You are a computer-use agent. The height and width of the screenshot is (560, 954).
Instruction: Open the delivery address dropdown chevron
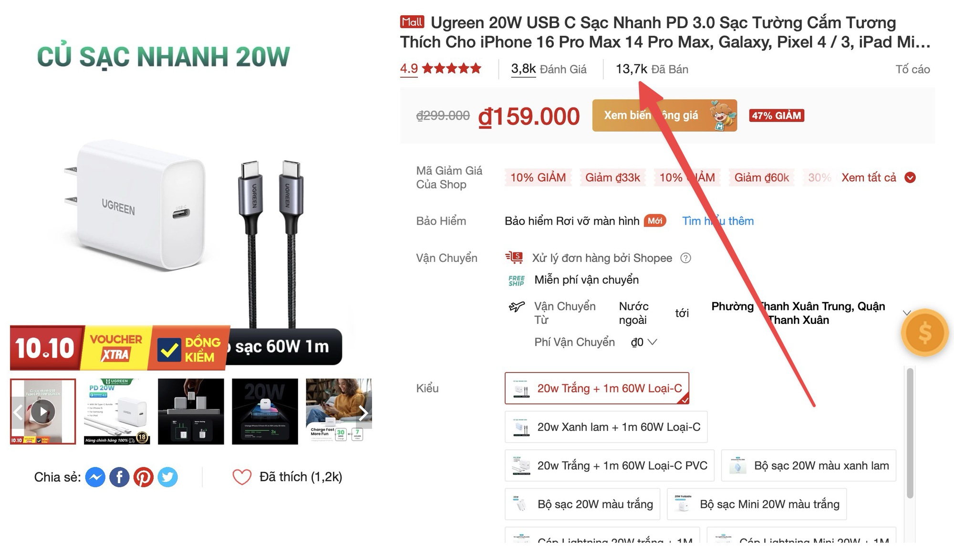[x=907, y=312]
